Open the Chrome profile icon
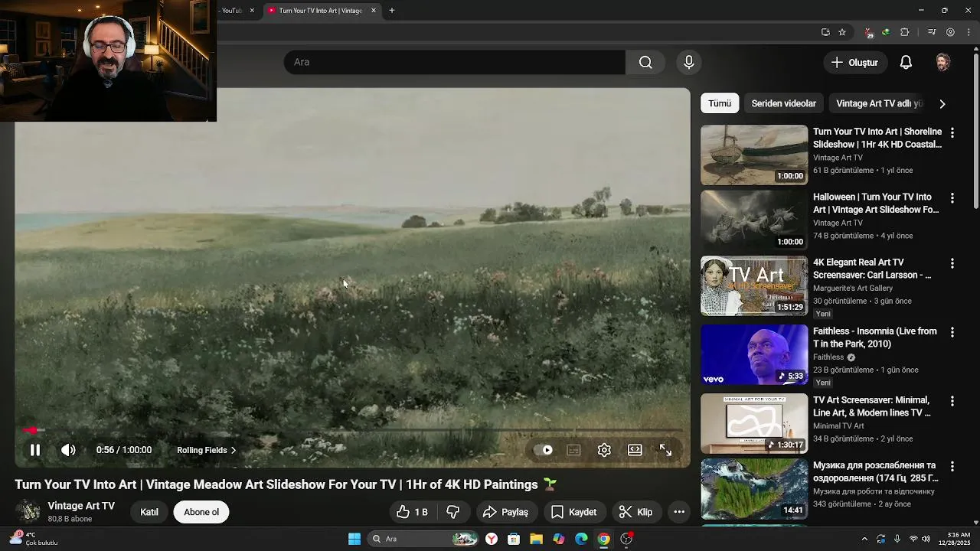Image resolution: width=980 pixels, height=551 pixels. coord(950,32)
